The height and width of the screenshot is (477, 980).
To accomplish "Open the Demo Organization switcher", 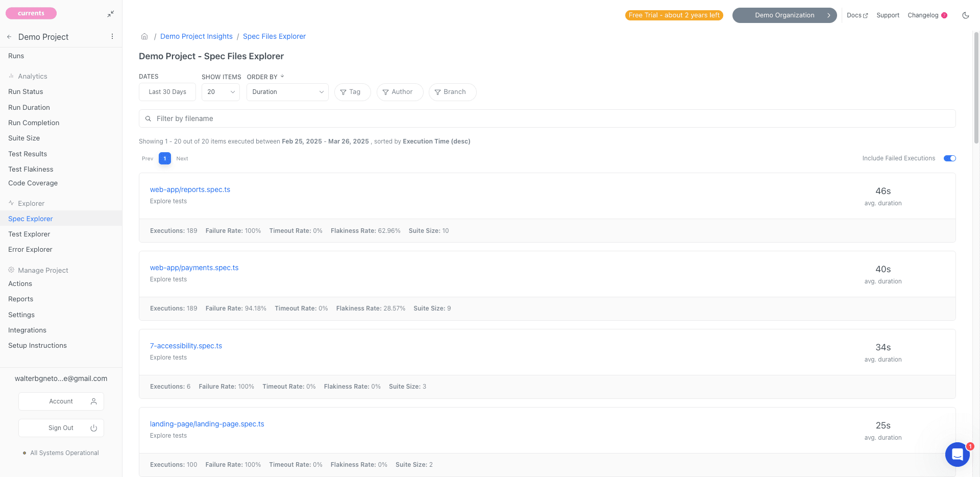I will tap(785, 15).
